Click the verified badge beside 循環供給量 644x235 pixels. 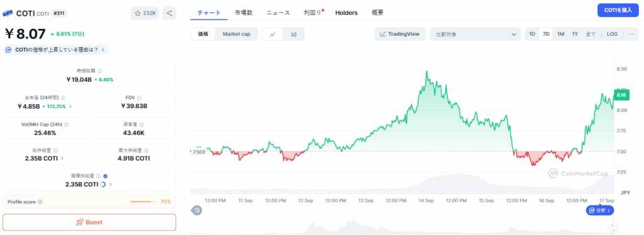click(106, 177)
